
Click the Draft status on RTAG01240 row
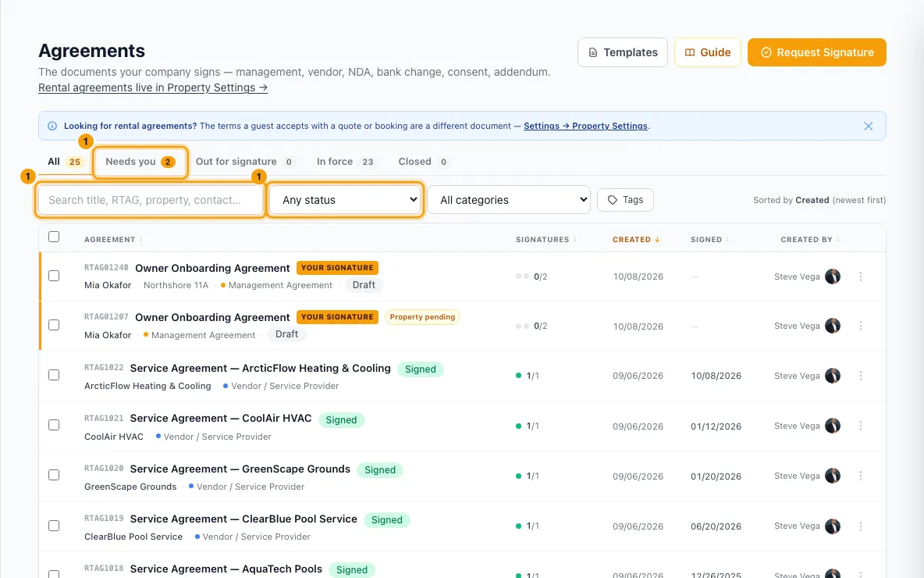[x=364, y=285]
